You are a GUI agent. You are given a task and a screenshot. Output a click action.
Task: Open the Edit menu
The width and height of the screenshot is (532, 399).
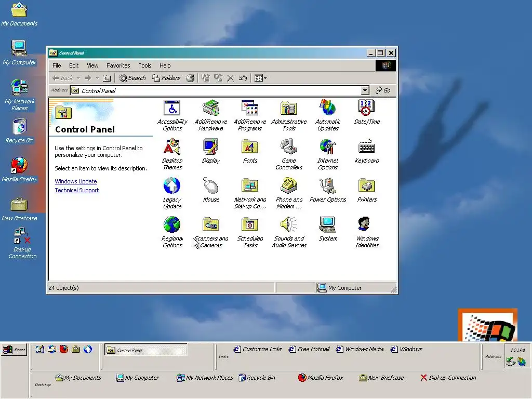tap(74, 65)
